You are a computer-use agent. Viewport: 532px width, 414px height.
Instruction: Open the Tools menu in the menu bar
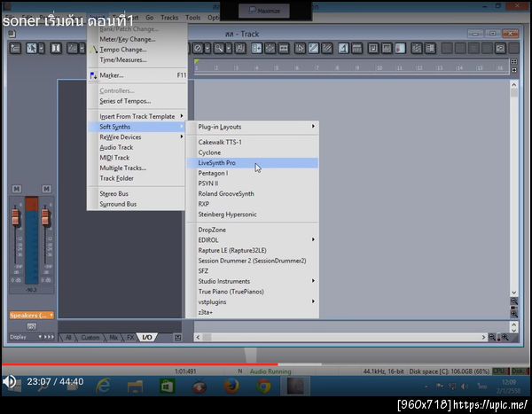click(192, 18)
